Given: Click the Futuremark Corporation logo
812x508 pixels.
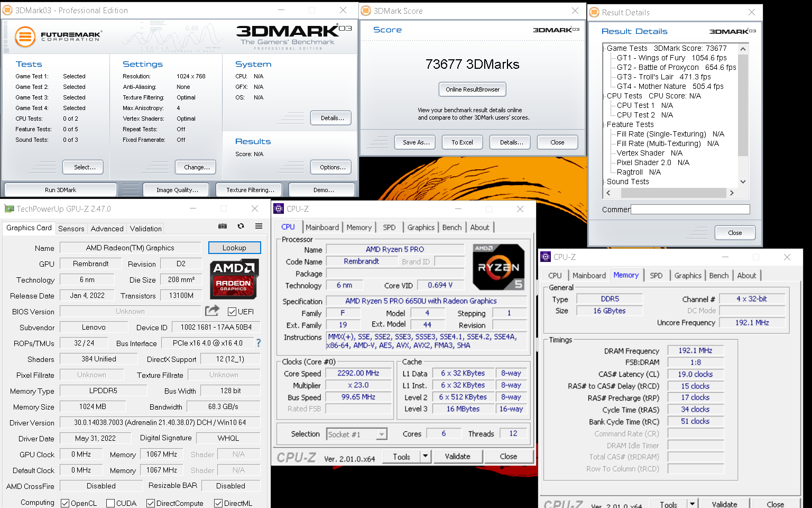Looking at the screenshot, I should (x=58, y=37).
